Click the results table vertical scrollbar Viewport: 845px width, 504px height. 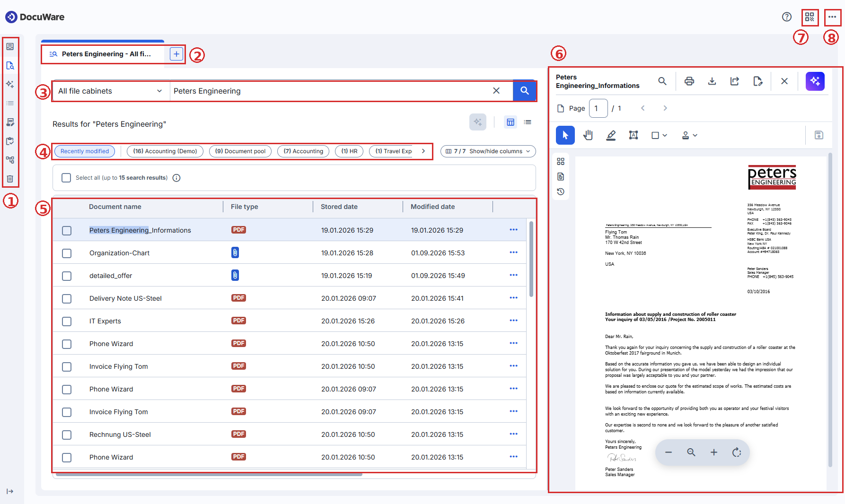coord(531,259)
